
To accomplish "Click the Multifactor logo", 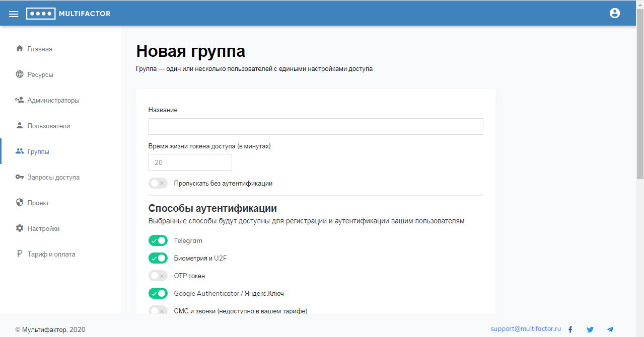I will pyautogui.click(x=68, y=14).
